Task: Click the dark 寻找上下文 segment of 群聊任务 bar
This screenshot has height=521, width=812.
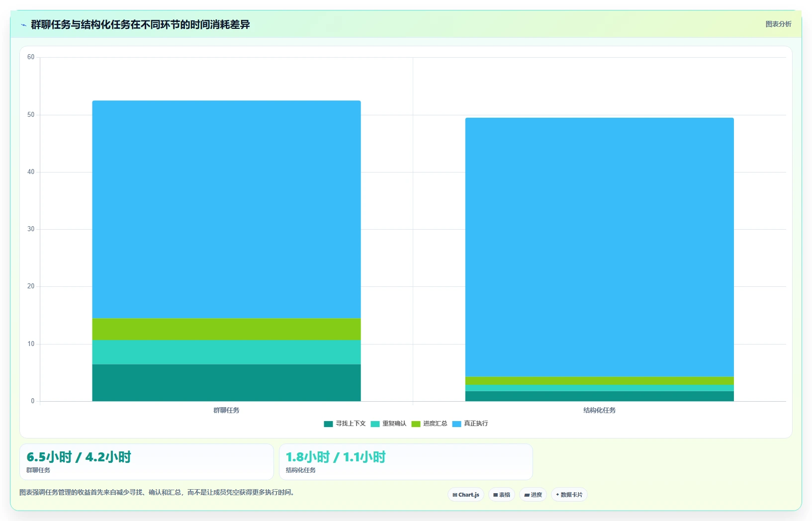Action: coord(226,383)
